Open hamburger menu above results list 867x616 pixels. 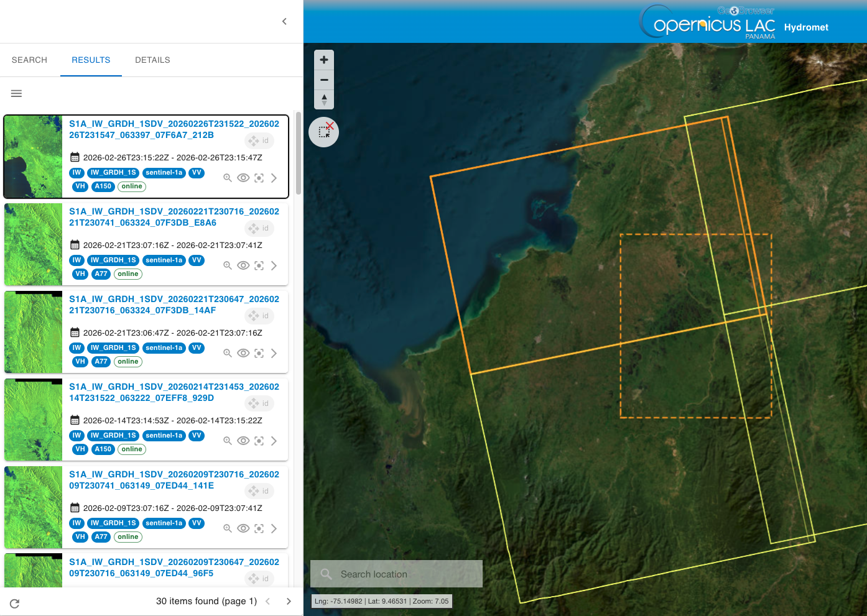(x=17, y=94)
